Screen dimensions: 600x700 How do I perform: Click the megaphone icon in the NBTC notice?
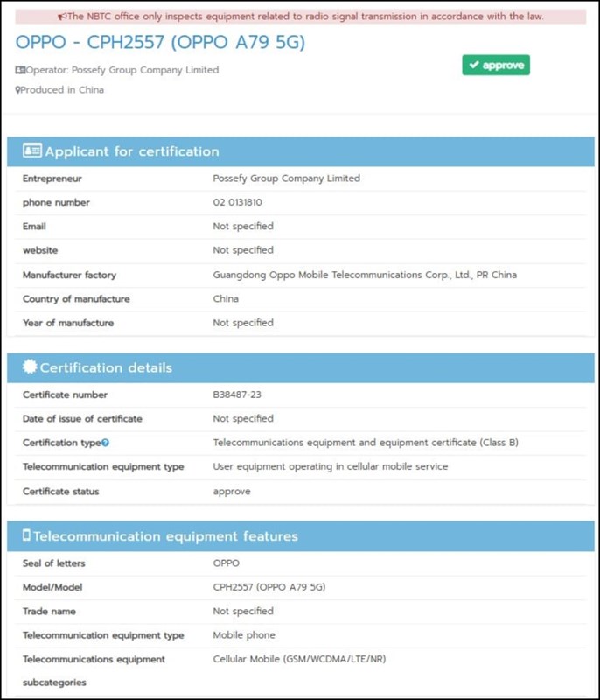[x=62, y=17]
